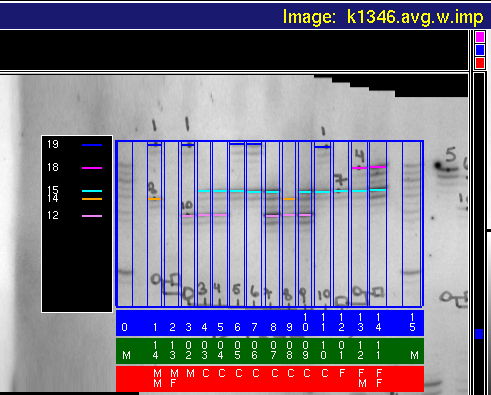491x395 pixels.
Task: Select the orange allele 14 line in legend
Action: tap(92, 199)
